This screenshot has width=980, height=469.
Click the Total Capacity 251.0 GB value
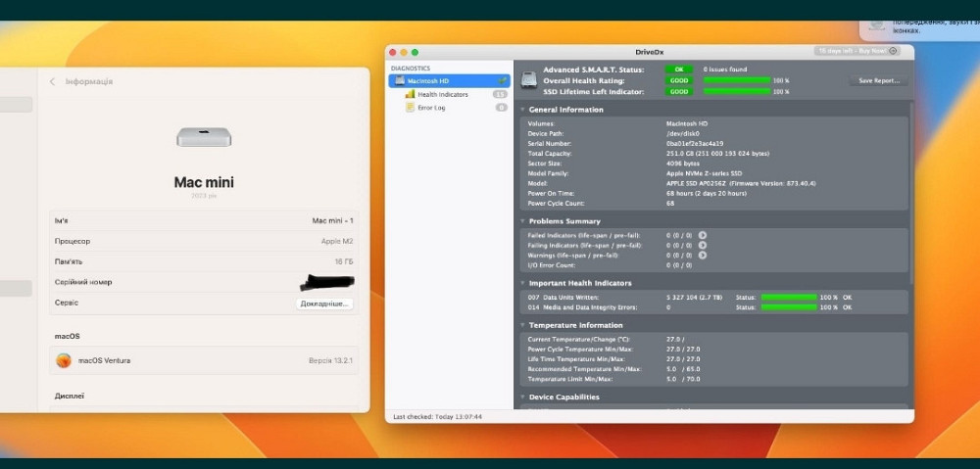click(717, 154)
